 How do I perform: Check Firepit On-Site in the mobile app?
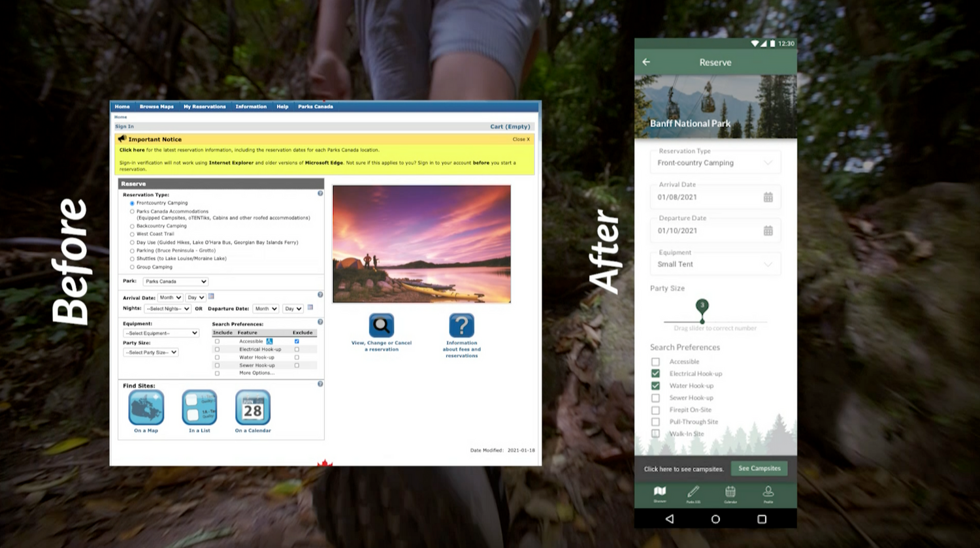coord(655,410)
